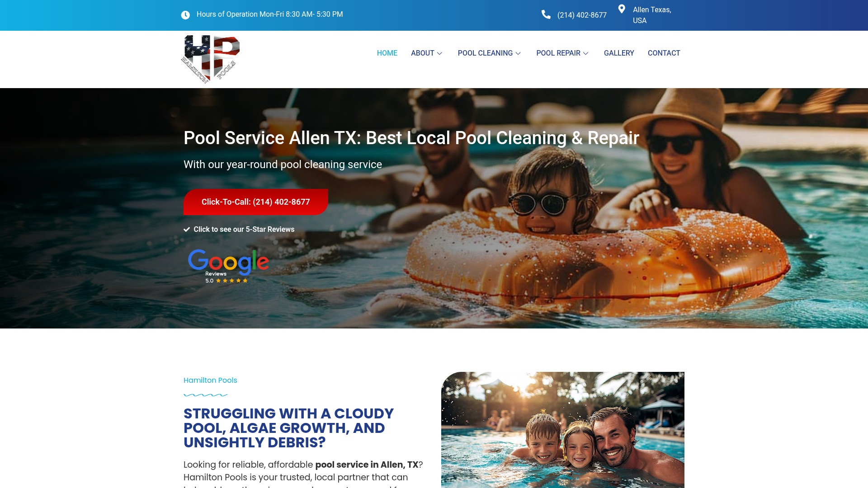The height and width of the screenshot is (488, 868).
Task: Go to the Home menu item
Action: point(387,53)
